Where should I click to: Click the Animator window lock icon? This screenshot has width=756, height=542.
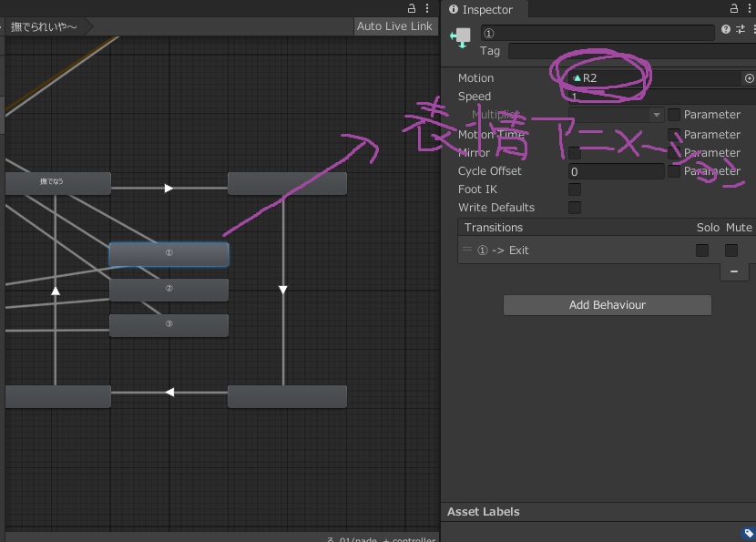[x=412, y=8]
